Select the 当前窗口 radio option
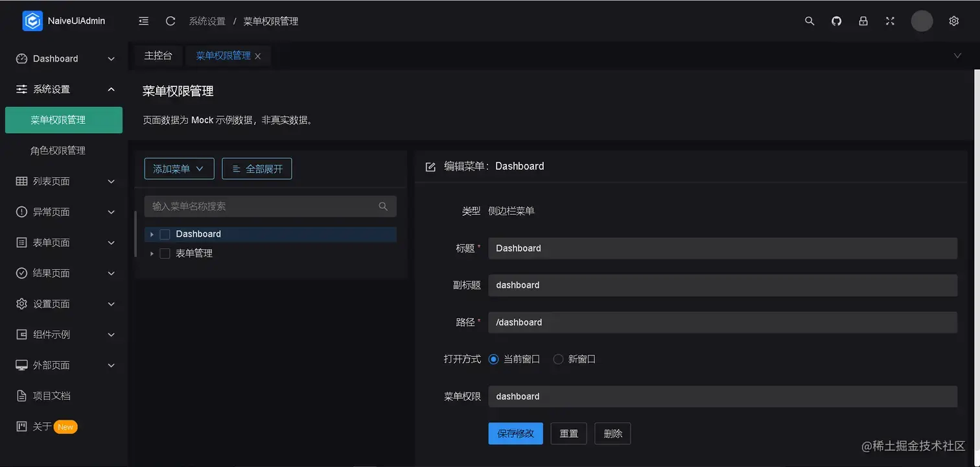This screenshot has width=980, height=467. pyautogui.click(x=493, y=359)
